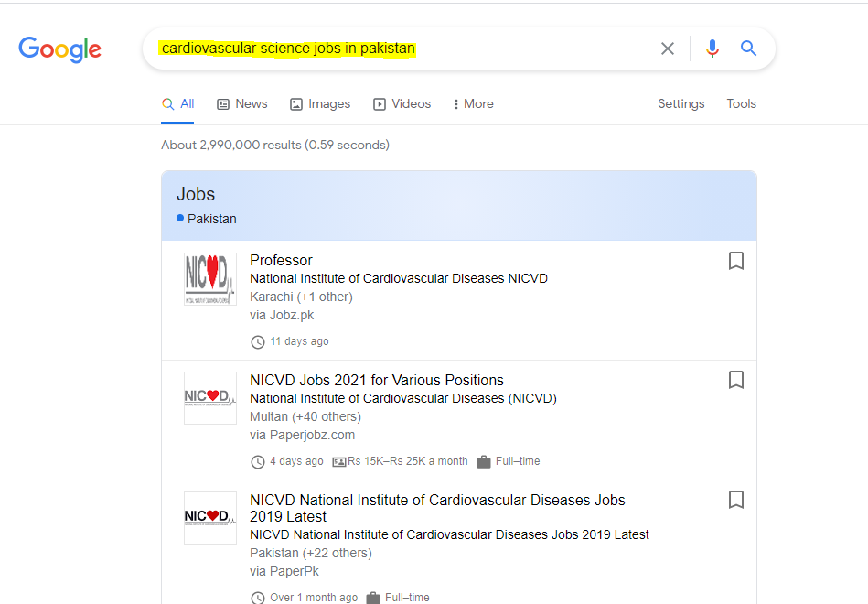
Task: Click via Jobz.pk source text
Action: click(282, 316)
